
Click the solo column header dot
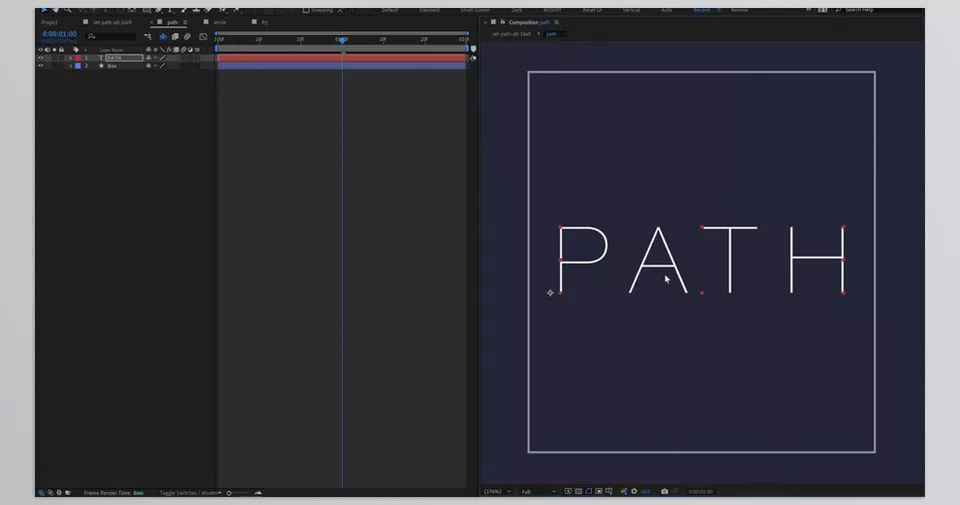click(x=54, y=50)
